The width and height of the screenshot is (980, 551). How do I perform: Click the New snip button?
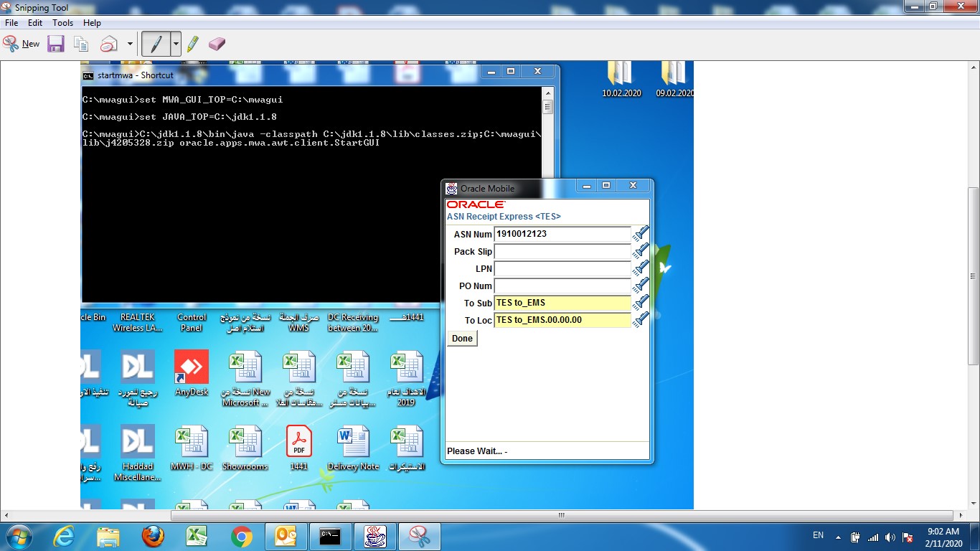point(22,44)
